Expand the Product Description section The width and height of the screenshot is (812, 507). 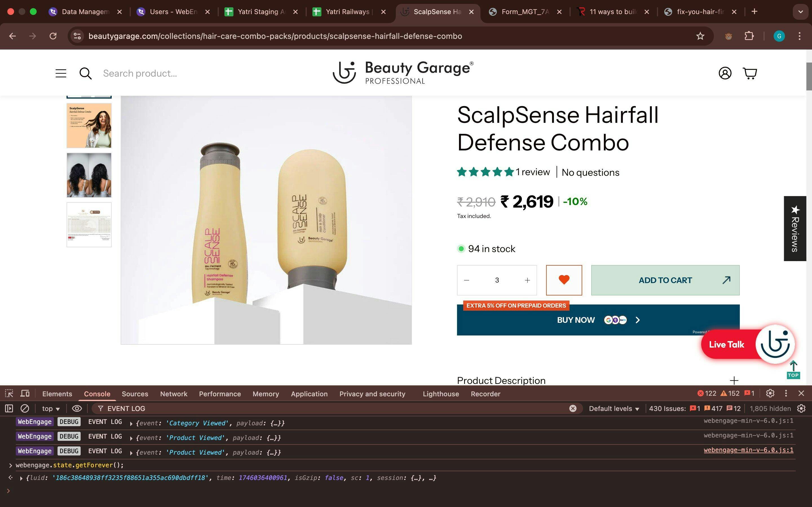click(x=734, y=380)
